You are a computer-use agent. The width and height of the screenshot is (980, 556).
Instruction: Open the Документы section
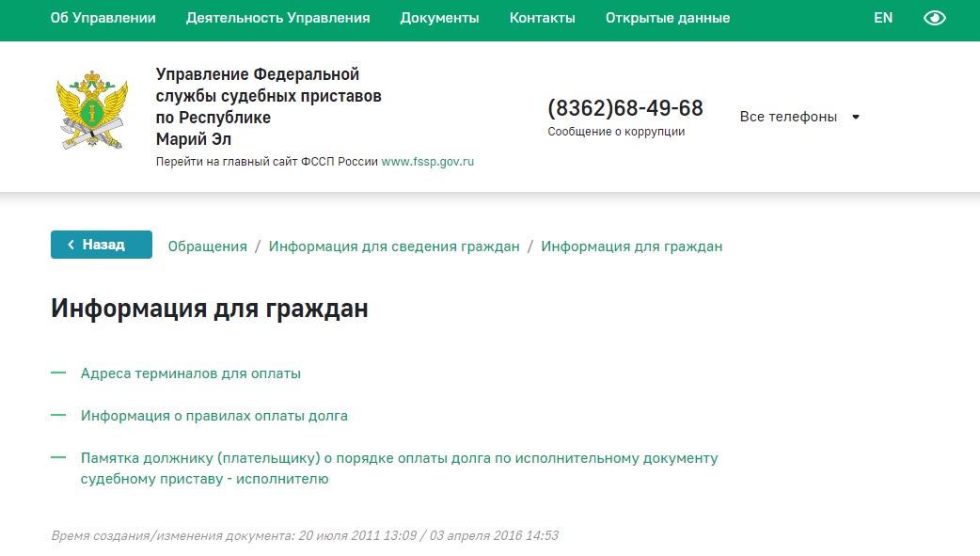[439, 17]
